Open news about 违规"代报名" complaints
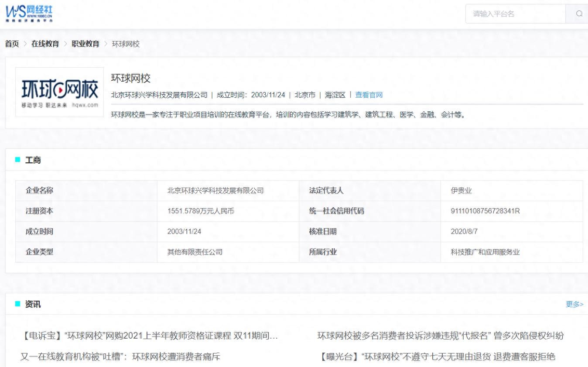 click(x=440, y=336)
